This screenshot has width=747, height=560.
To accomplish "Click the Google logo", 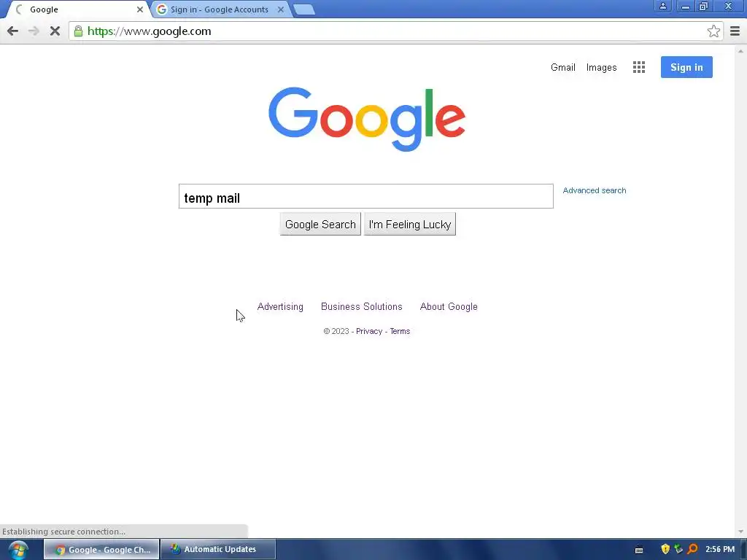I will pyautogui.click(x=367, y=119).
